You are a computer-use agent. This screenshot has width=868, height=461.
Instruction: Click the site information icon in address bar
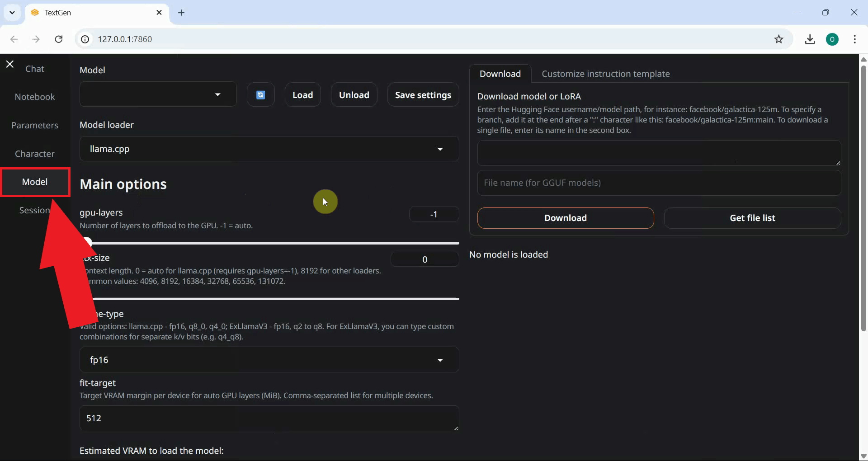pyautogui.click(x=85, y=39)
